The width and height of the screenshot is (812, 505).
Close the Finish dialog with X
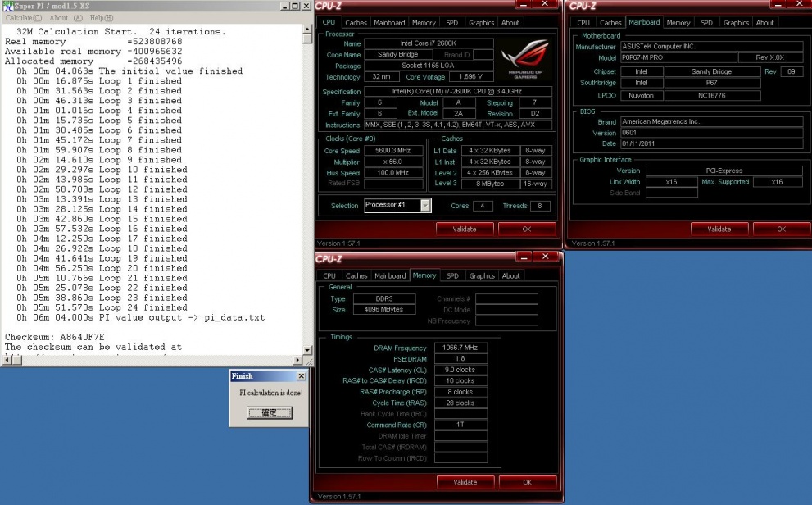point(301,376)
